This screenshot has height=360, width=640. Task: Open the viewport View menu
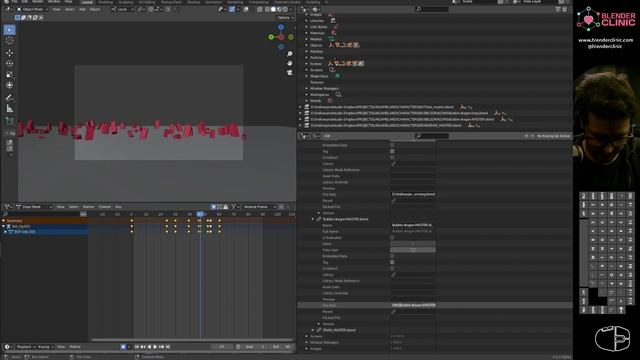pyautogui.click(x=56, y=9)
